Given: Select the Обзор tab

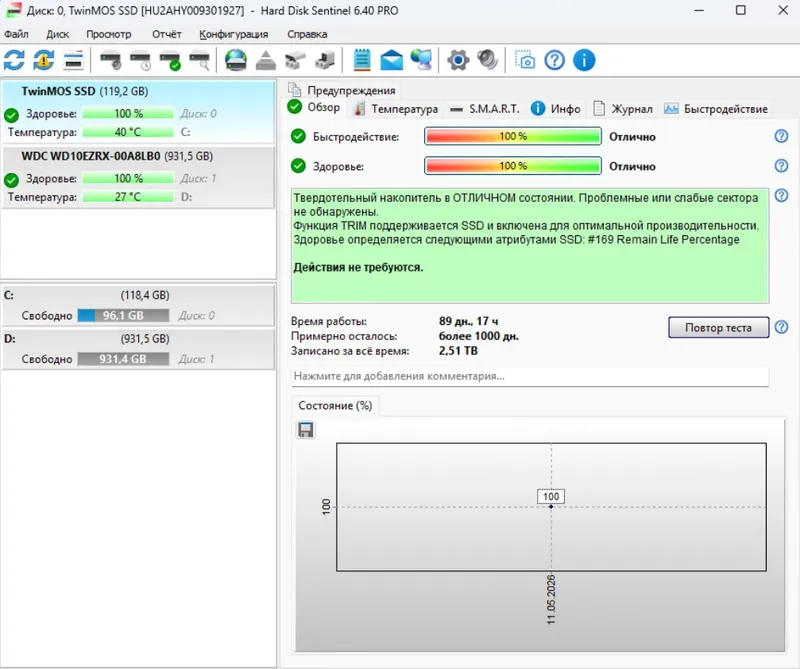Looking at the screenshot, I should point(315,107).
